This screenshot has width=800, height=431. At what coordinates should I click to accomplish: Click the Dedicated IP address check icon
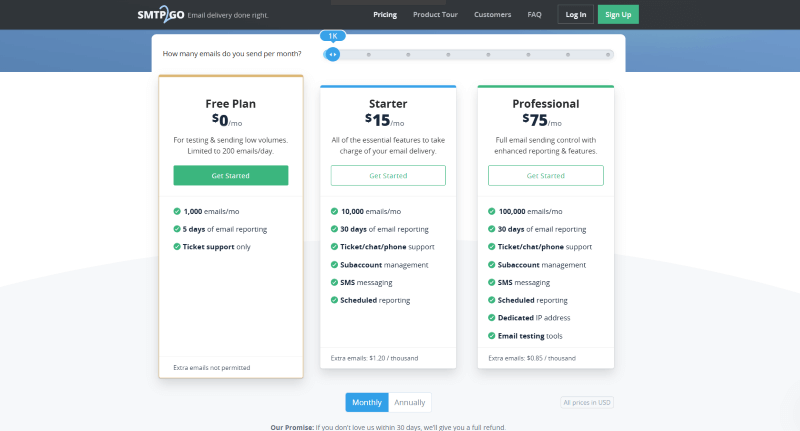click(492, 317)
